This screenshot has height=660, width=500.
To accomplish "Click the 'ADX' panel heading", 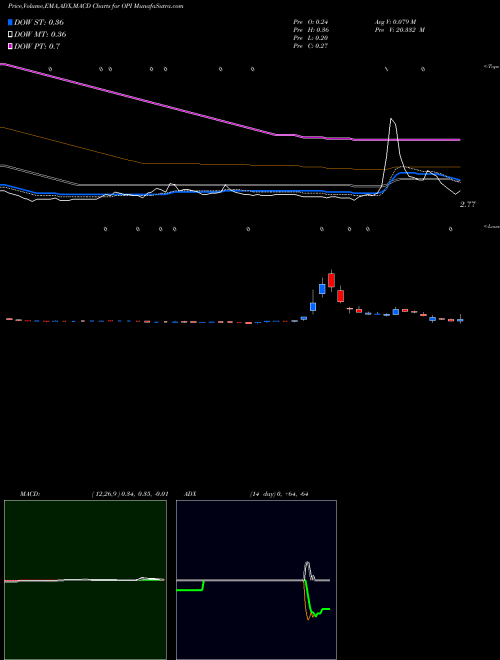I will [190, 494].
